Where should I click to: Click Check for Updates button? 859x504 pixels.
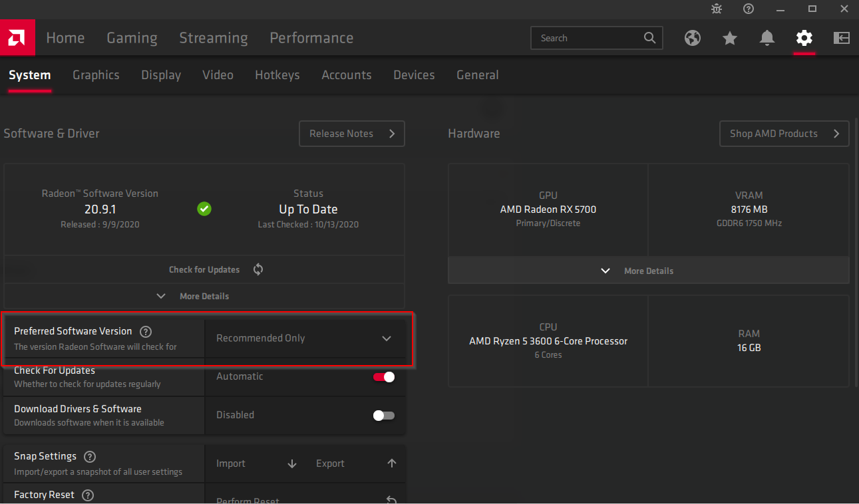point(204,269)
